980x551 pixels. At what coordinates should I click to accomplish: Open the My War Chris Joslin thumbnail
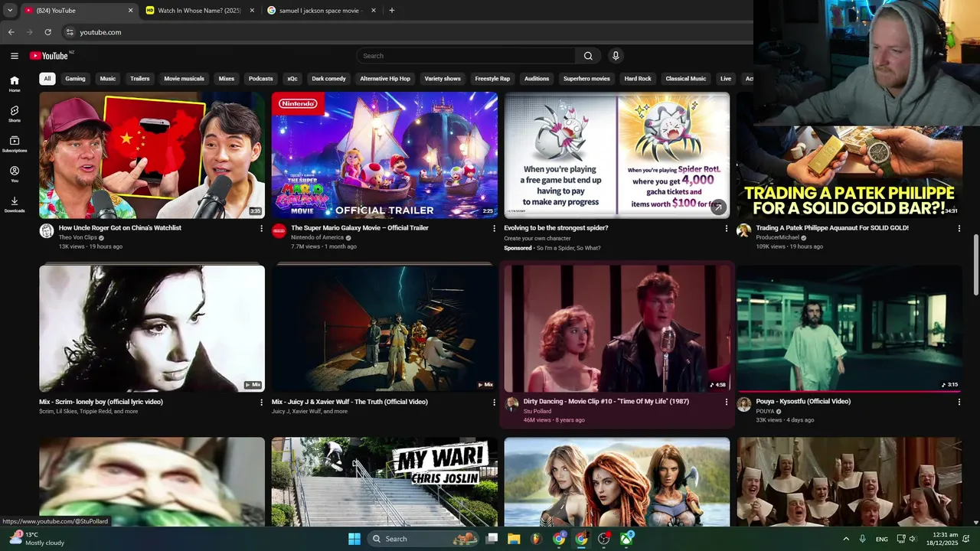pyautogui.click(x=384, y=482)
